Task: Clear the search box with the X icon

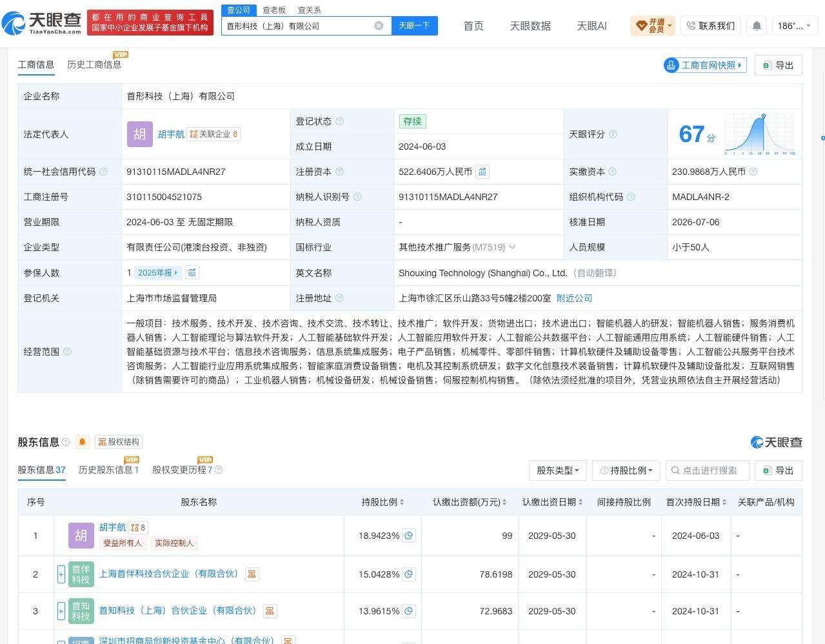Action: tap(379, 26)
